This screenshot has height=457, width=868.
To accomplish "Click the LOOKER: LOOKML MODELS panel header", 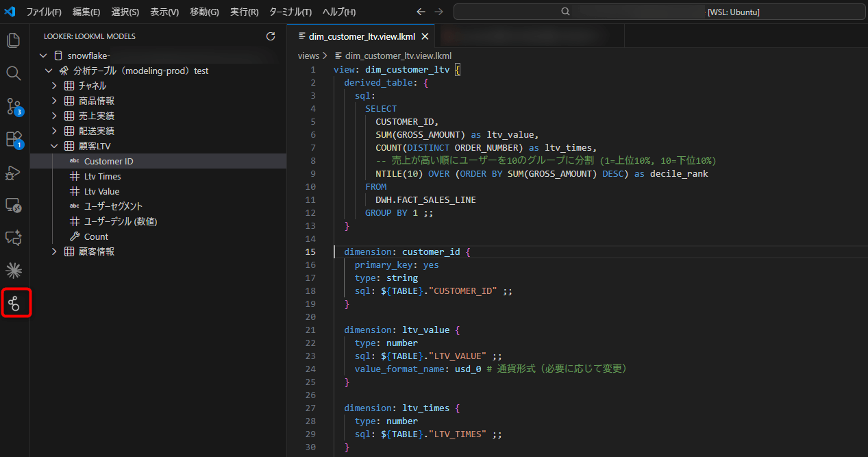I will 90,36.
